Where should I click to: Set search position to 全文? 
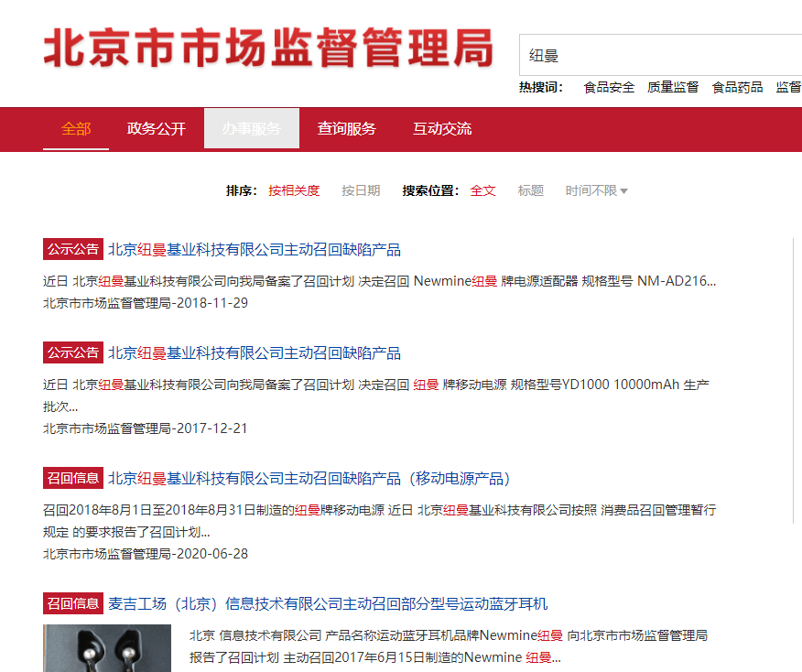coord(482,190)
